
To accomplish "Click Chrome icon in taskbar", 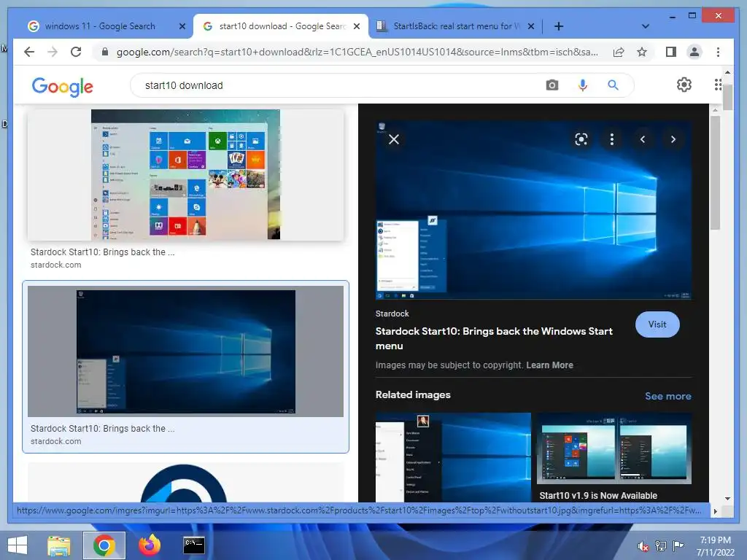I will [x=104, y=545].
